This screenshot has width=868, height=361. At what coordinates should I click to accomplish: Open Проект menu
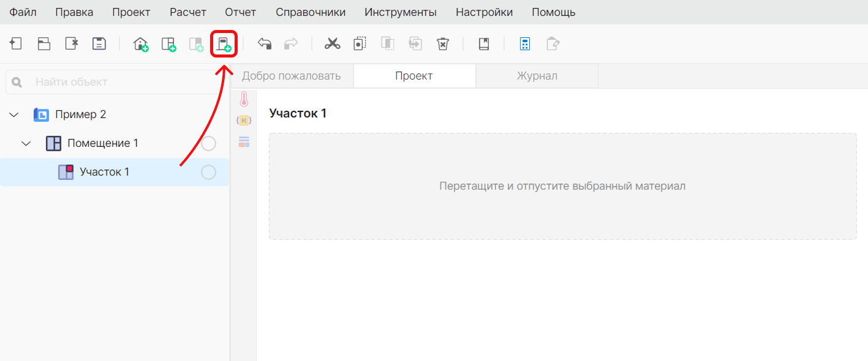click(131, 12)
